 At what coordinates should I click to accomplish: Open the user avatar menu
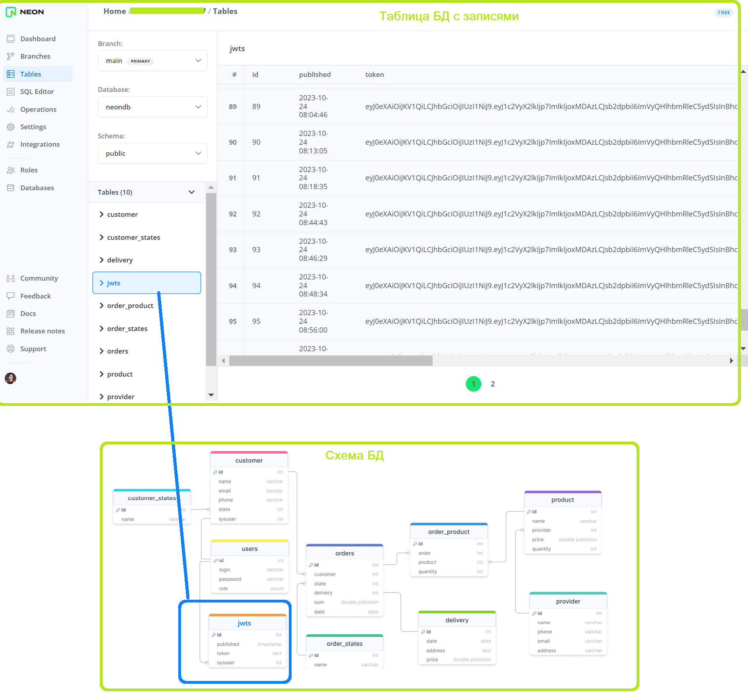pyautogui.click(x=11, y=378)
